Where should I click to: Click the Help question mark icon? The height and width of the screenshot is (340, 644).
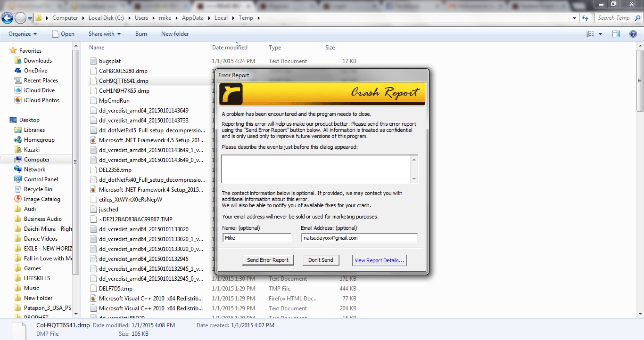634,34
